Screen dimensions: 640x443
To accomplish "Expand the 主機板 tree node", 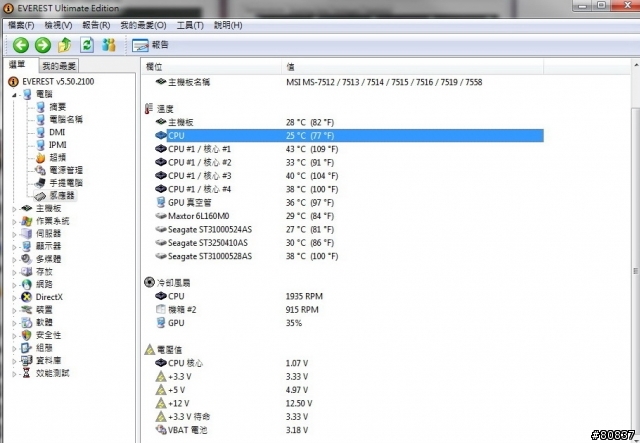I will (14, 209).
